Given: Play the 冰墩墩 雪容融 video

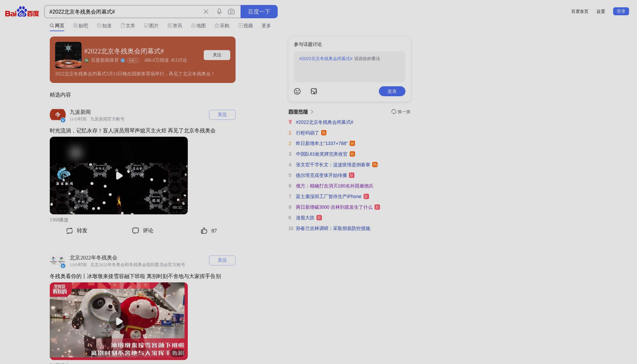Looking at the screenshot, I should click(119, 321).
